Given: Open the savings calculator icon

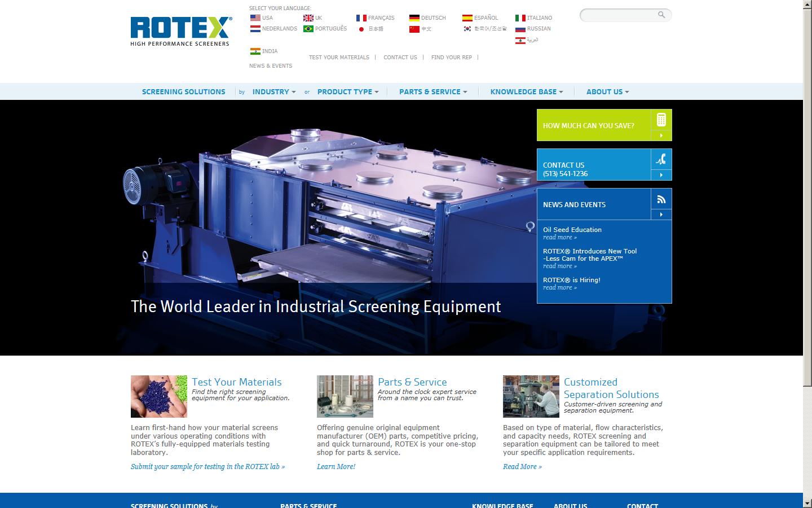Looking at the screenshot, I should point(661,119).
